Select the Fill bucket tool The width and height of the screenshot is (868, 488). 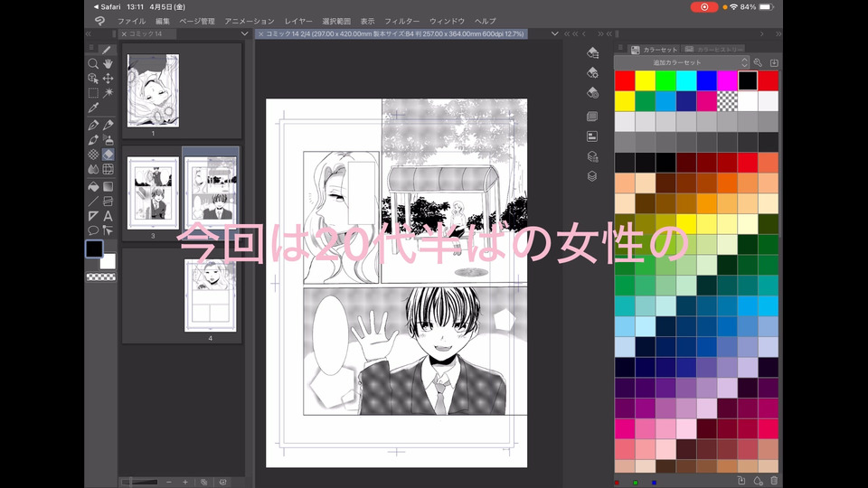point(93,187)
